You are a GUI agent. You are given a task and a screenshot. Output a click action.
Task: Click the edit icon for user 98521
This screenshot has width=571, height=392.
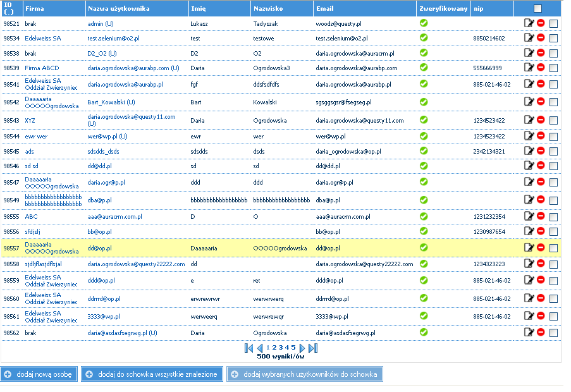(x=529, y=23)
